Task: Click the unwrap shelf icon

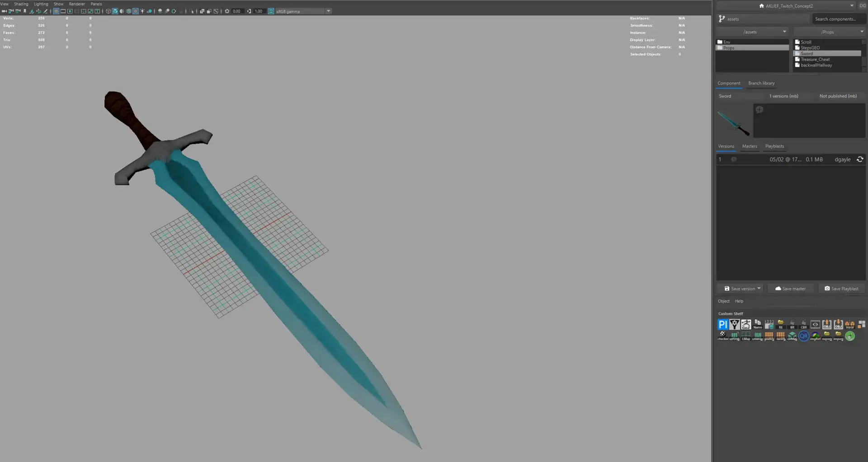Action: 757,336
